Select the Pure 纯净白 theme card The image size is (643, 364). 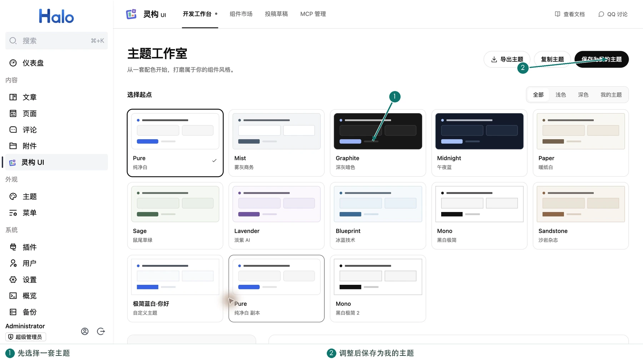tap(175, 143)
